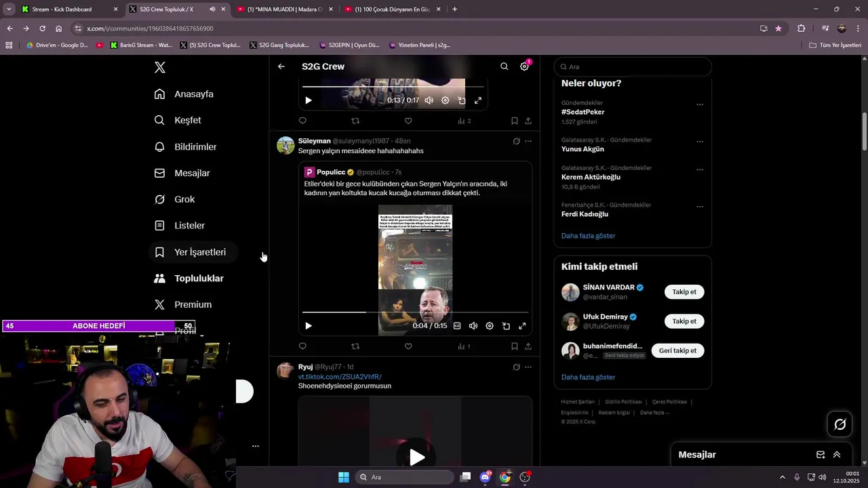Expand the Mesajlar drawer

point(837,455)
